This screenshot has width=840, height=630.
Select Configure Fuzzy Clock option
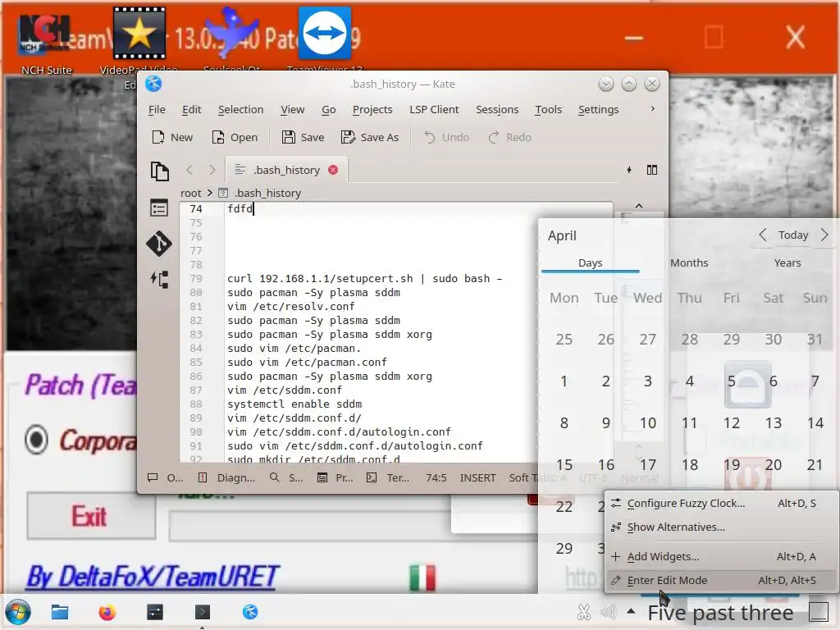click(722, 503)
